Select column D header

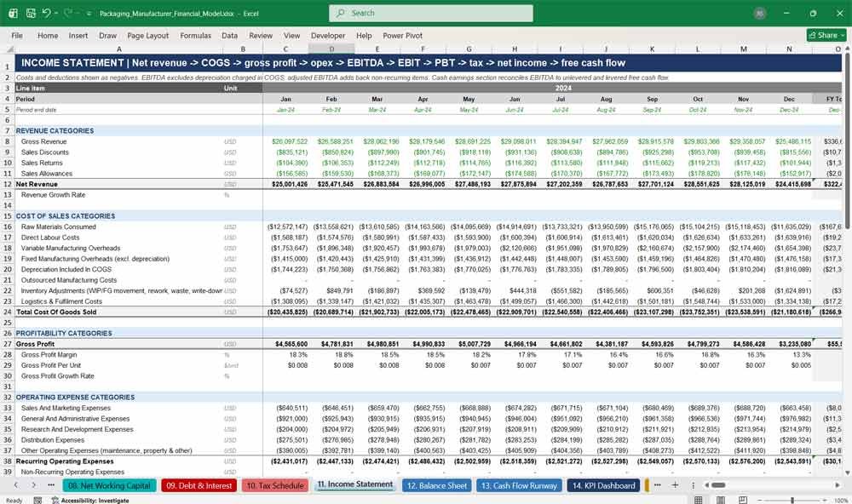(331, 49)
